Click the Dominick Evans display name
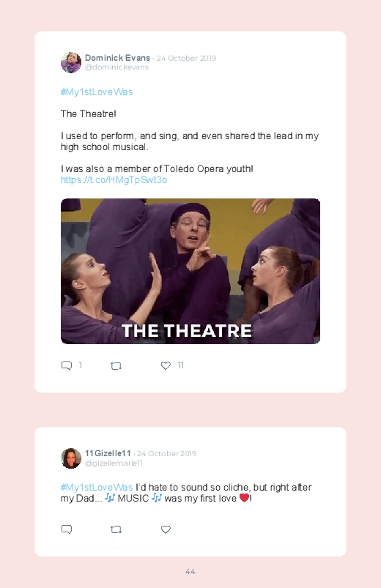Image resolution: width=381 pixels, height=588 pixels. (x=117, y=58)
